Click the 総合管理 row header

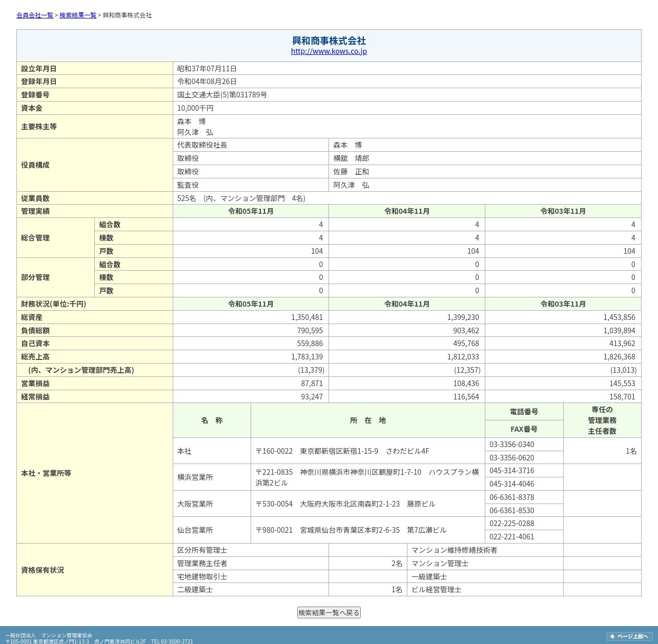55,238
